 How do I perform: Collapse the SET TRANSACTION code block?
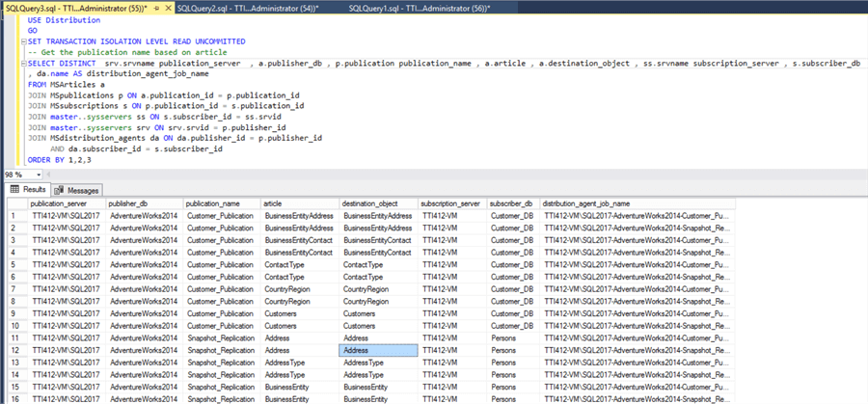(x=22, y=41)
